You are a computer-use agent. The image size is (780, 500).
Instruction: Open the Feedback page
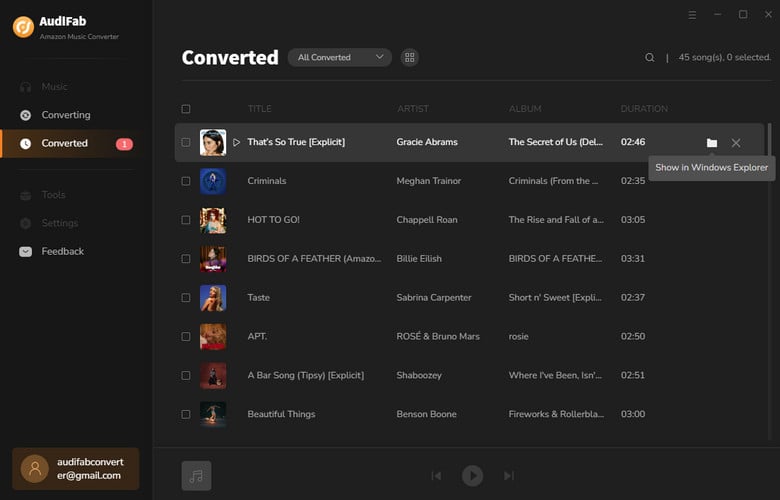[x=51, y=252]
